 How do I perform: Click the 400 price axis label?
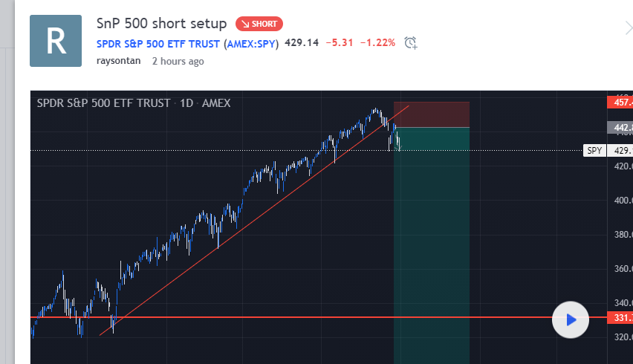pos(623,201)
